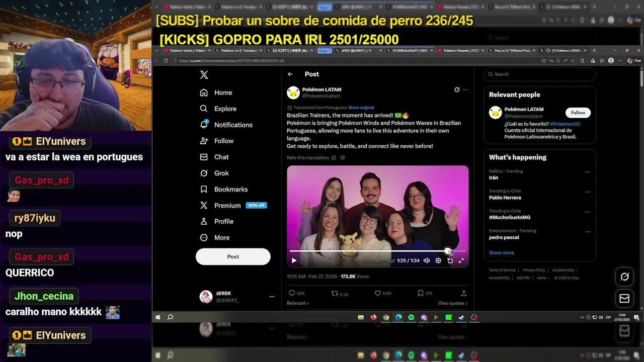644x362 pixels.
Task: Expand video to fullscreen
Action: tap(461, 260)
